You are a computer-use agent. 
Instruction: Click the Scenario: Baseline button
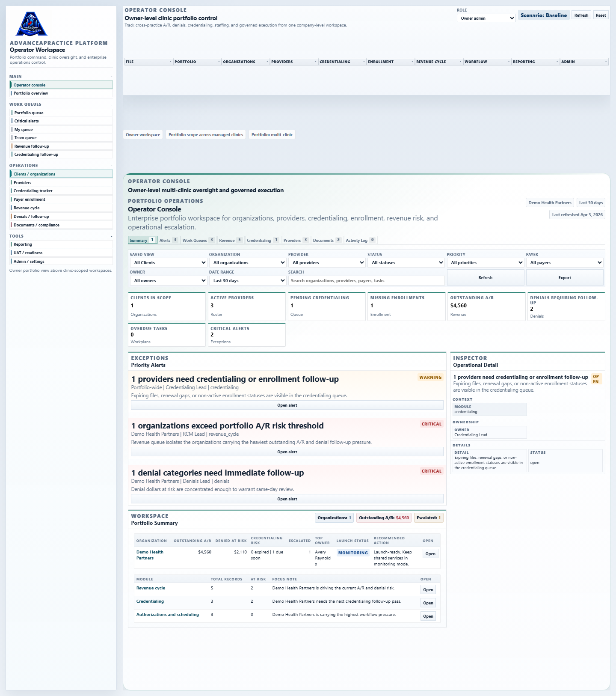pos(544,15)
